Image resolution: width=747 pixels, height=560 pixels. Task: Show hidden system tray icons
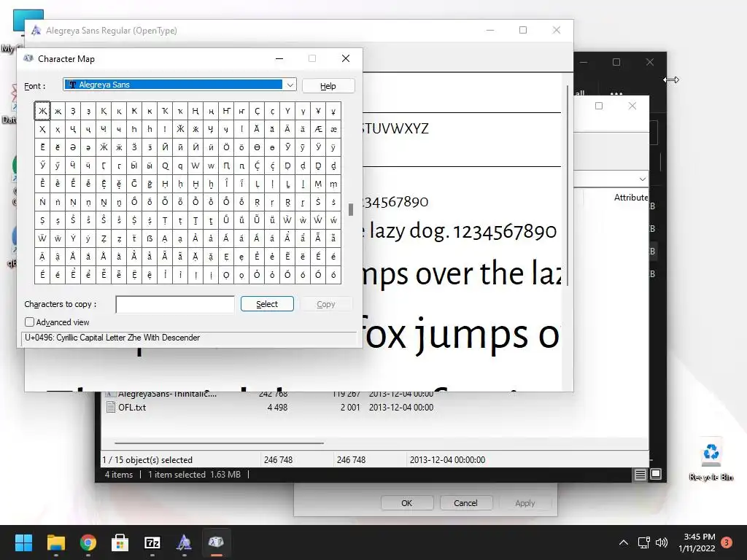624,542
